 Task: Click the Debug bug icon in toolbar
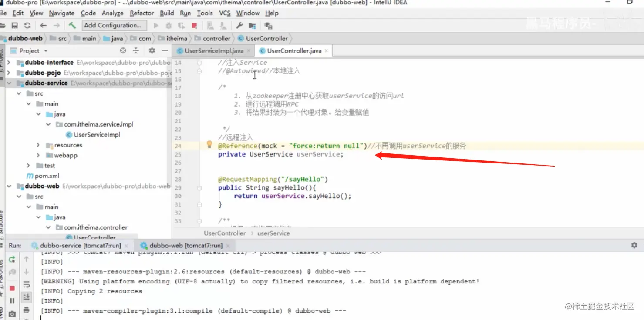pyautogui.click(x=169, y=26)
